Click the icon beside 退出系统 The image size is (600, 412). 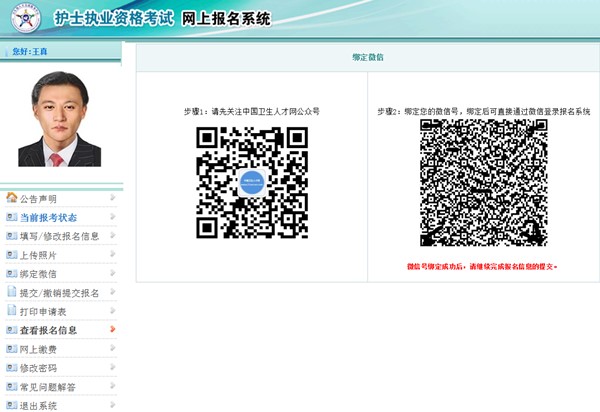point(11,405)
